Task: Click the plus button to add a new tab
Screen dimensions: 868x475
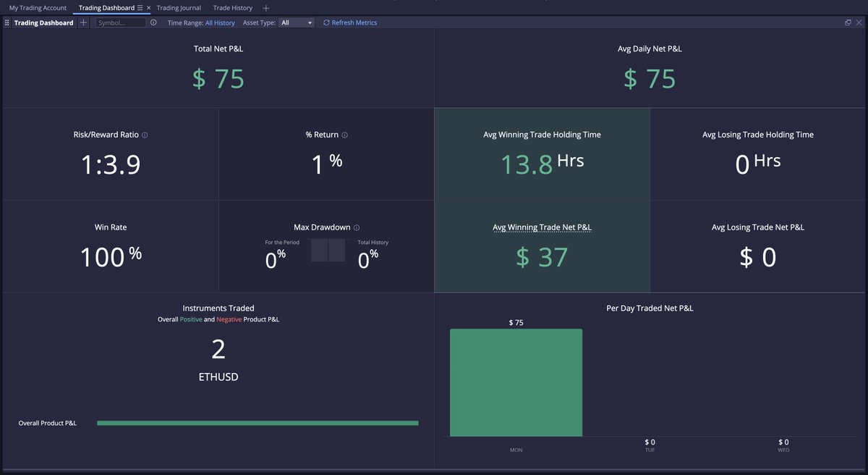Action: click(x=265, y=7)
